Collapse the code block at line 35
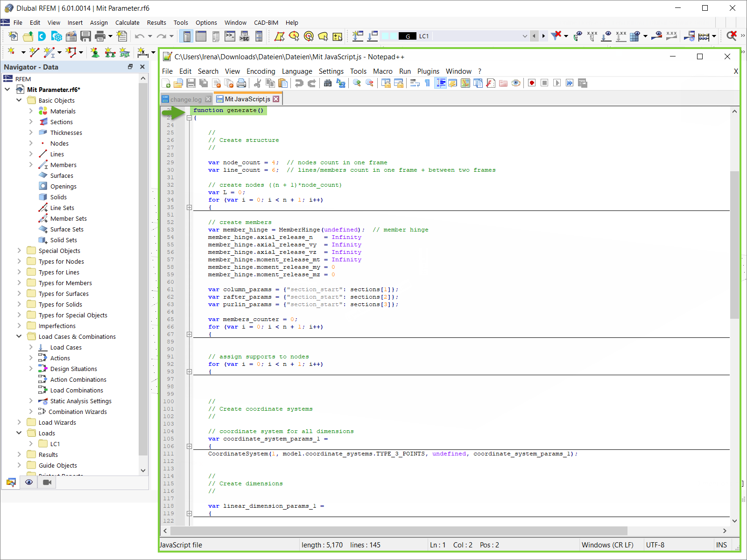Image resolution: width=747 pixels, height=560 pixels. (190, 207)
